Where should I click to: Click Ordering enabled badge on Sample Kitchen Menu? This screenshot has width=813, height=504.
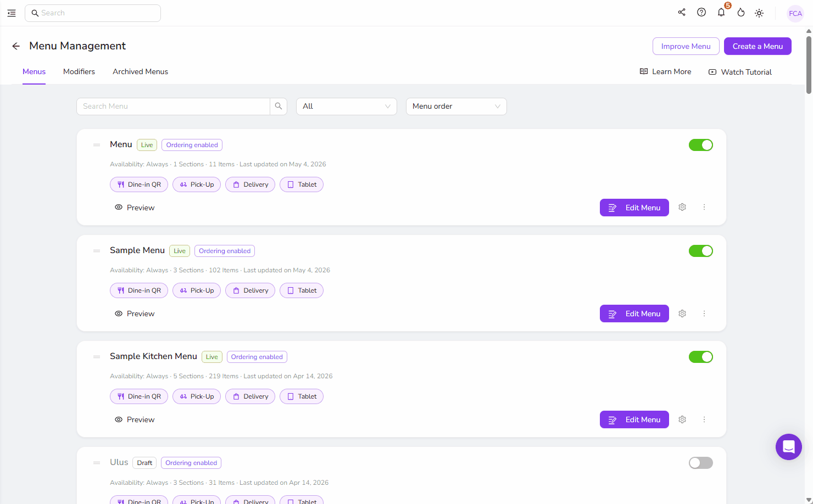(257, 357)
